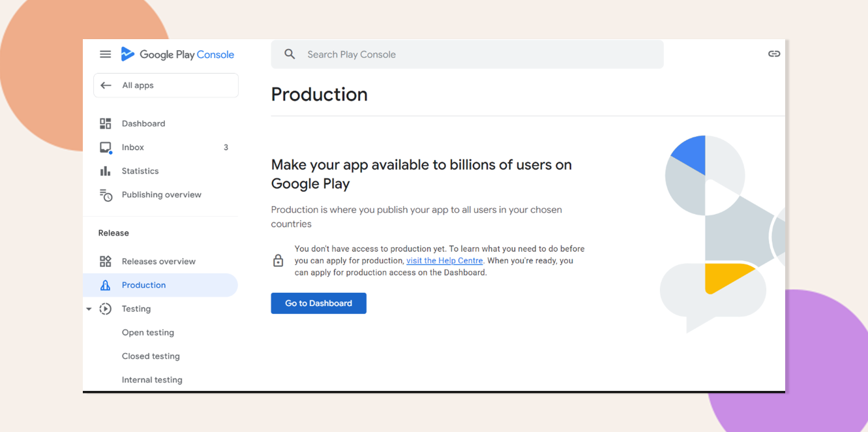868x432 pixels.
Task: Click the Production illustration graphic
Action: click(x=722, y=234)
